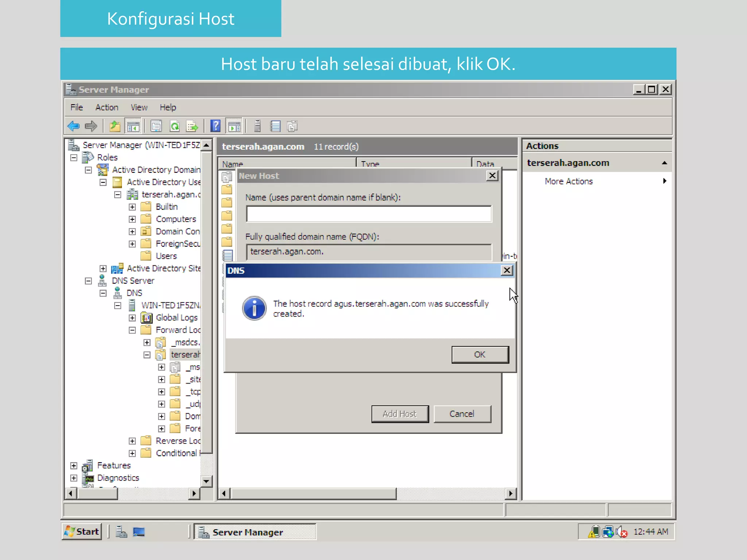Collapse the Roles tree node
This screenshot has height=560, width=747.
tap(74, 157)
